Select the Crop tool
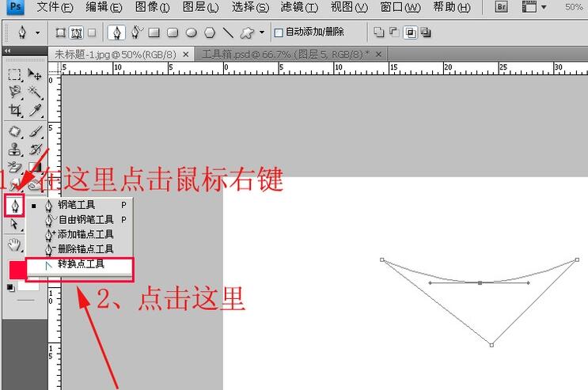The width and height of the screenshot is (588, 390). [x=15, y=111]
